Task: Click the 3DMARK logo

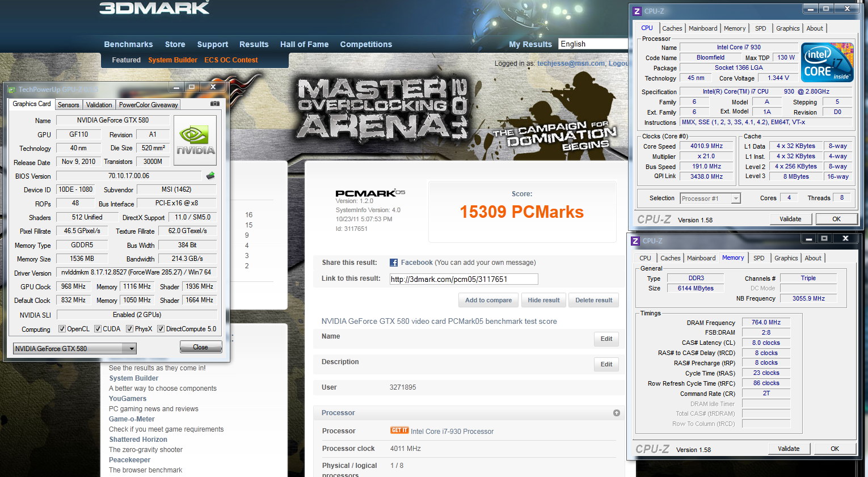Action: (x=154, y=8)
